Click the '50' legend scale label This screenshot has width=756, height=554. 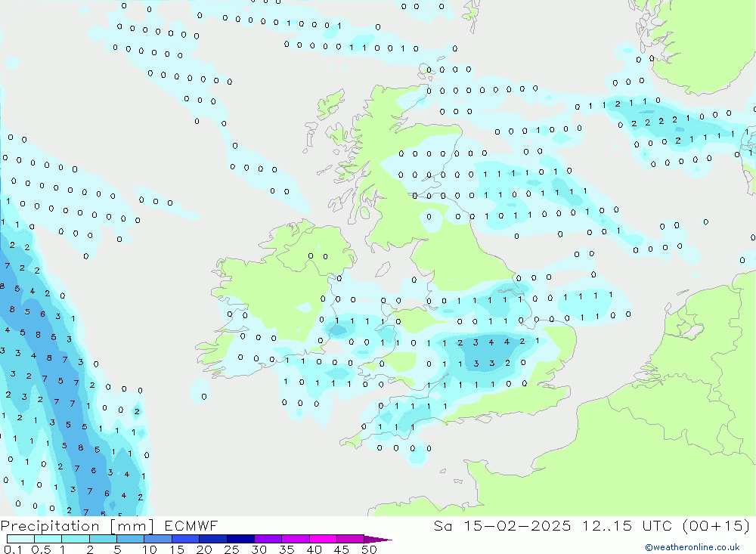point(369,549)
